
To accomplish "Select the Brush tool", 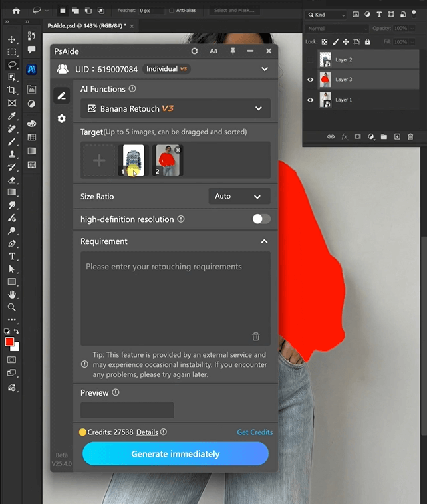I will pyautogui.click(x=12, y=142).
